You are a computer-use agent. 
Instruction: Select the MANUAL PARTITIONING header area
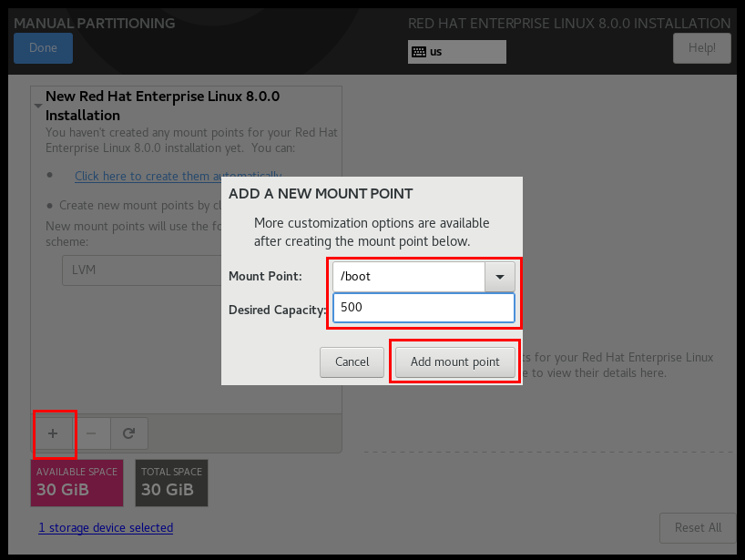click(94, 23)
